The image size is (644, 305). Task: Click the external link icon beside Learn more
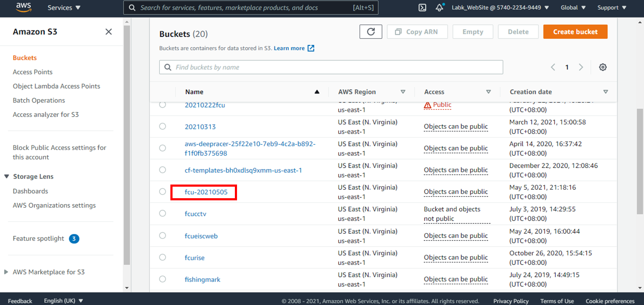(x=311, y=48)
